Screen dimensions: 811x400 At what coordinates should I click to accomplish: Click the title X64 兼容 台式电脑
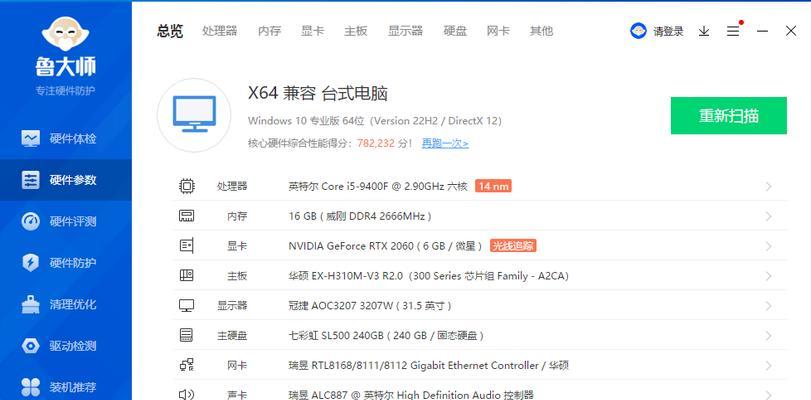click(x=318, y=94)
